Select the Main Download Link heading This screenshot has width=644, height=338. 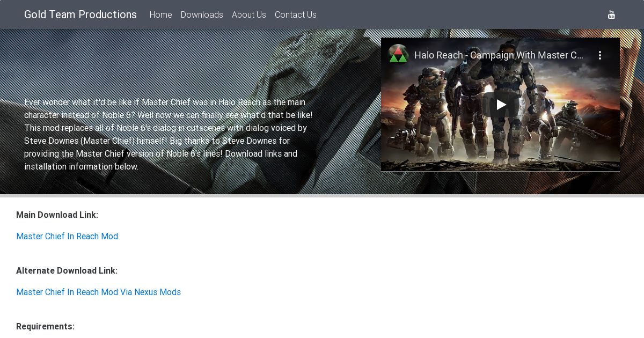[x=57, y=215]
